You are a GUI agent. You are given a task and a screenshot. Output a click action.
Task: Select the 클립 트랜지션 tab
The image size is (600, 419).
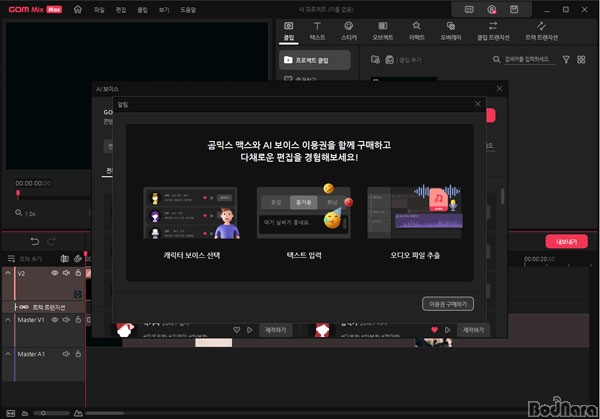pyautogui.click(x=493, y=31)
